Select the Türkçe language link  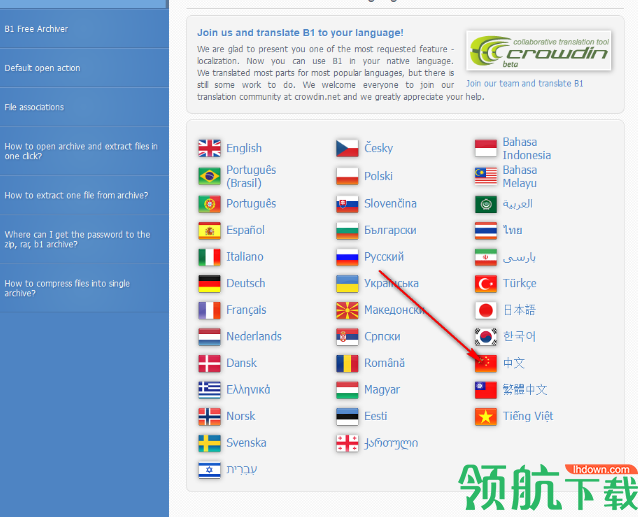tap(519, 283)
